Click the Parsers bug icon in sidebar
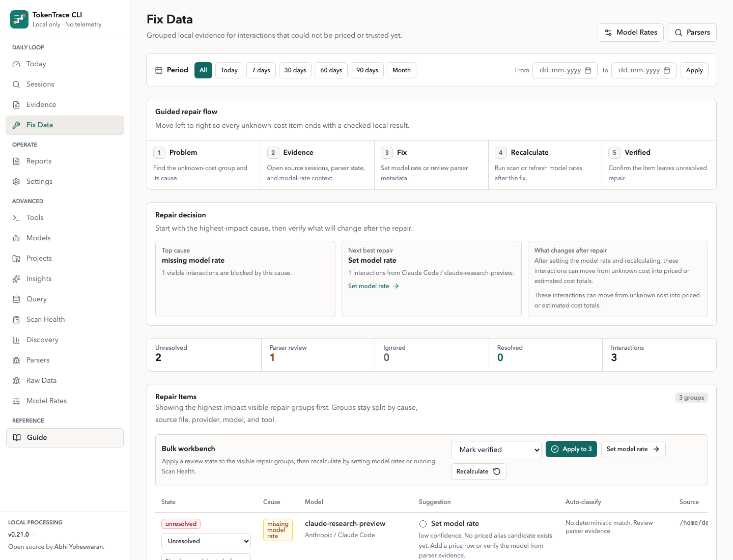This screenshot has height=560, width=733. (x=16, y=360)
